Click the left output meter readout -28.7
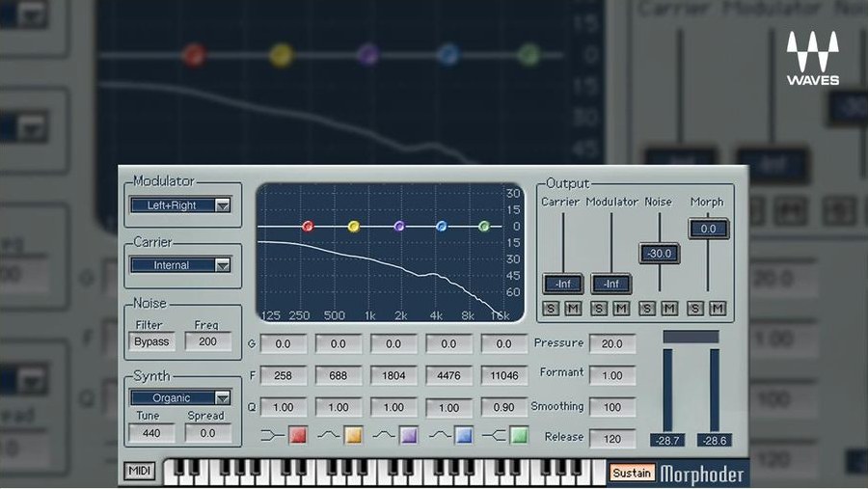Image resolution: width=868 pixels, height=489 pixels. click(667, 441)
